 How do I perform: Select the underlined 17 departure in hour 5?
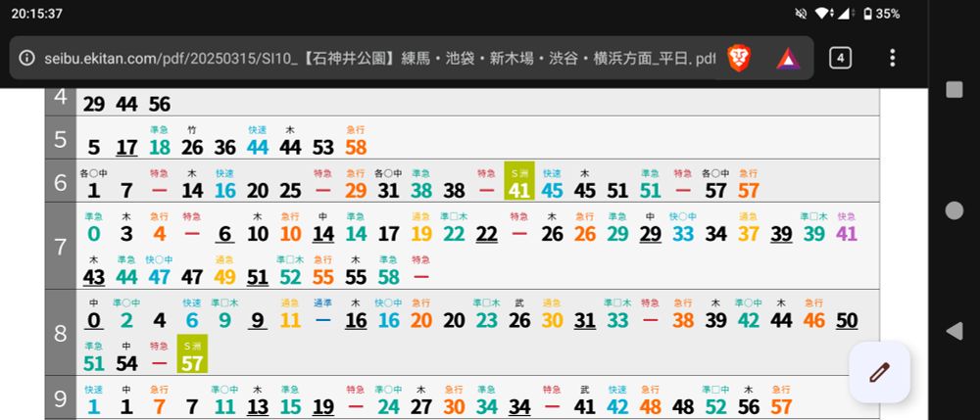click(126, 147)
